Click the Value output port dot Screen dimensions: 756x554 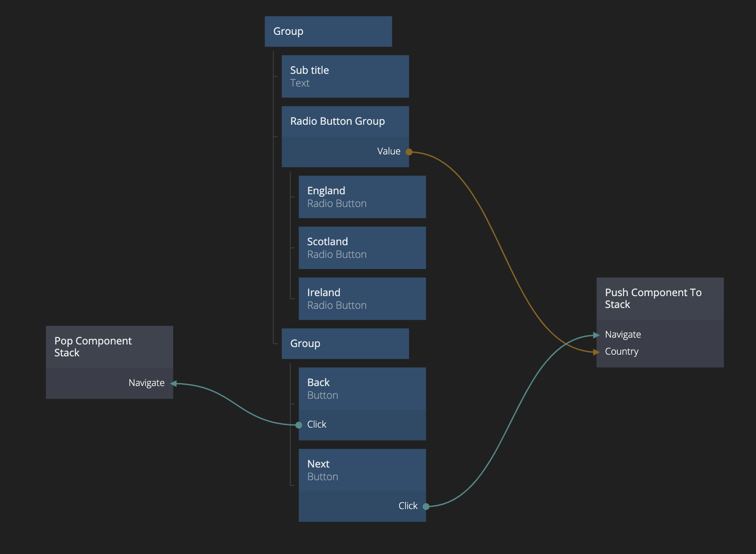click(409, 152)
